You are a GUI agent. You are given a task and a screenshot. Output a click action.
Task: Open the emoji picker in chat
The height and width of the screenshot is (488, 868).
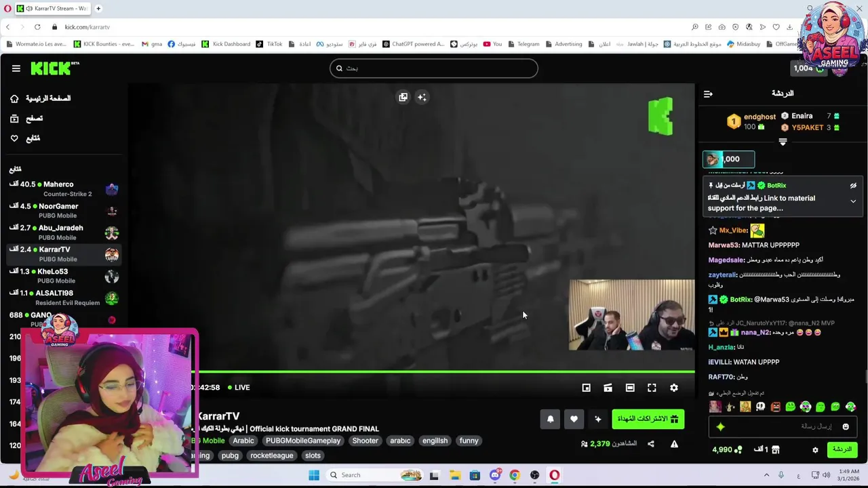(846, 426)
